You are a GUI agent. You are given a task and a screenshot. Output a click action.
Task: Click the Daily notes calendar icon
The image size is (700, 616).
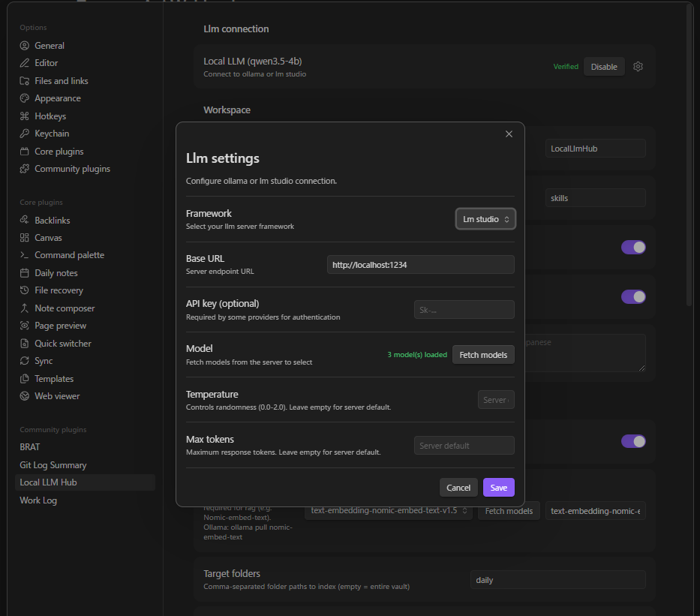[x=25, y=273]
